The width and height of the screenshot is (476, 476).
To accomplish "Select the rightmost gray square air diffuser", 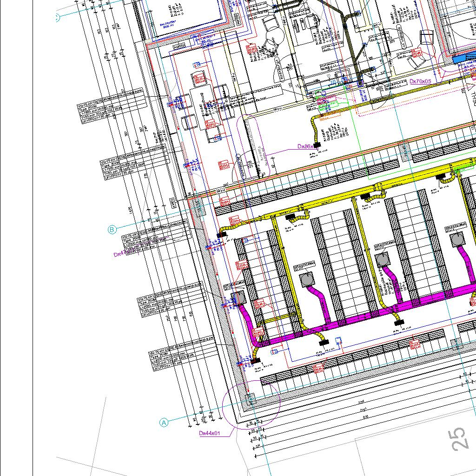I will [458, 240].
